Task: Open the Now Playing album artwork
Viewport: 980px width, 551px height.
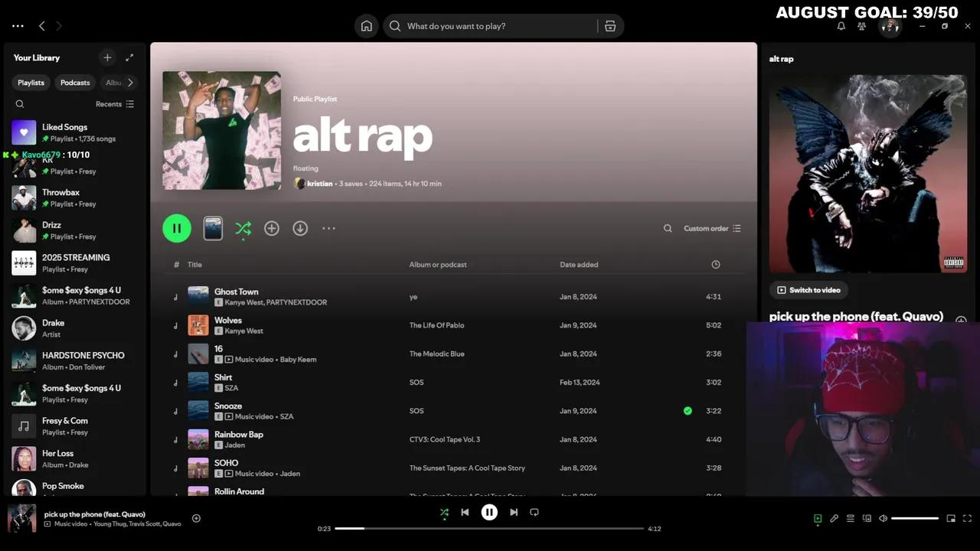Action: tap(868, 174)
